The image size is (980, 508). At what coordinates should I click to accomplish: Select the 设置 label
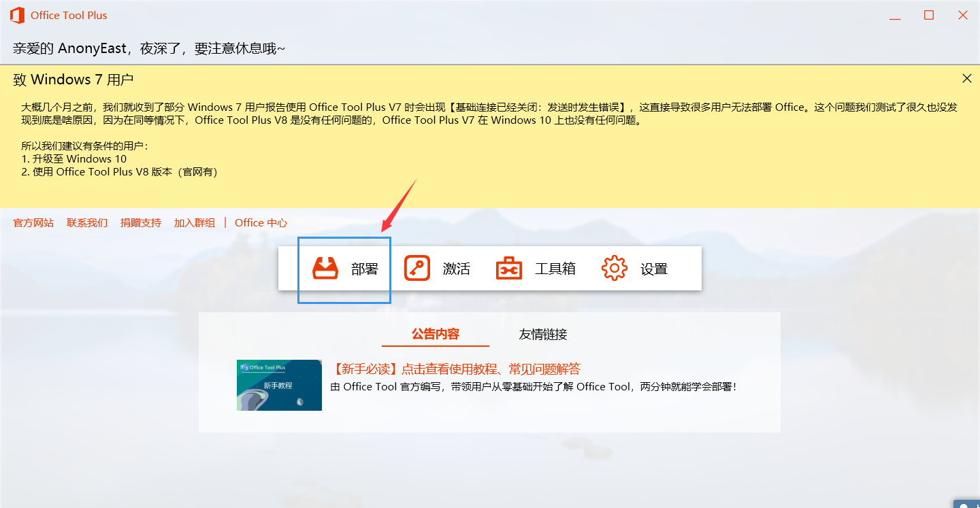point(654,269)
